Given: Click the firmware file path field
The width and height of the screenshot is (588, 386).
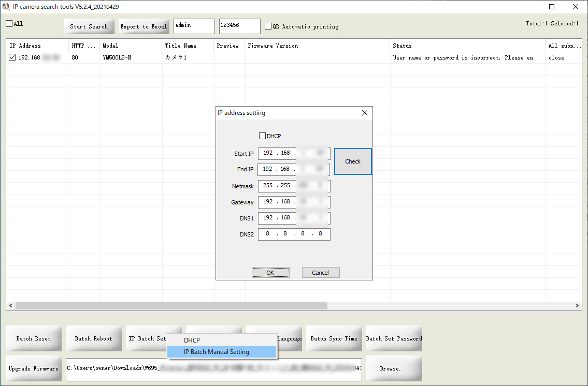Looking at the screenshot, I should (214, 369).
